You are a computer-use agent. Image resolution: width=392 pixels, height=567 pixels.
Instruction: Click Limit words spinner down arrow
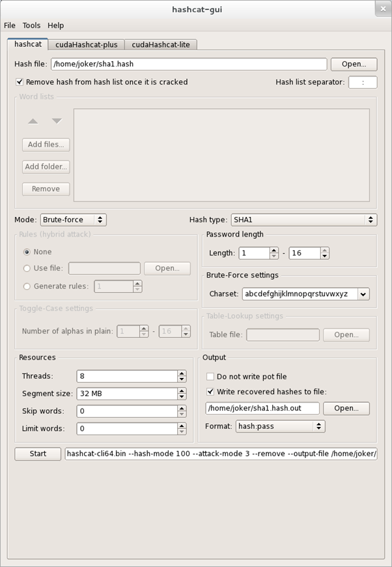(x=182, y=431)
